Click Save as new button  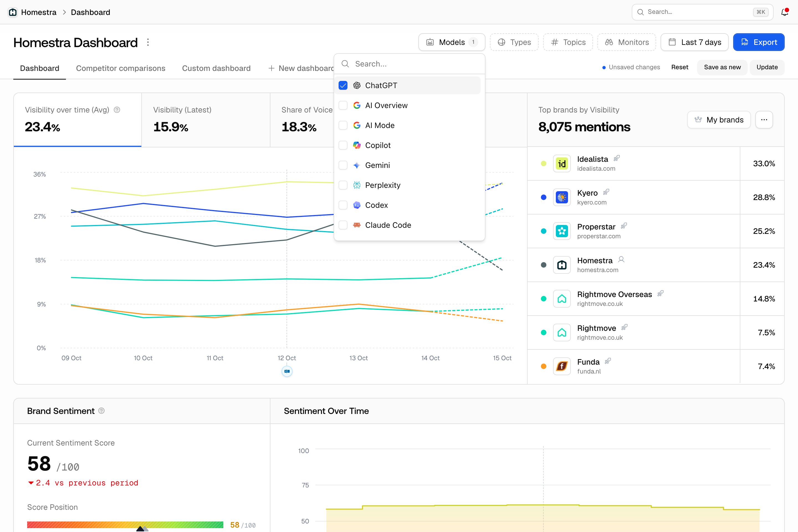(x=722, y=67)
